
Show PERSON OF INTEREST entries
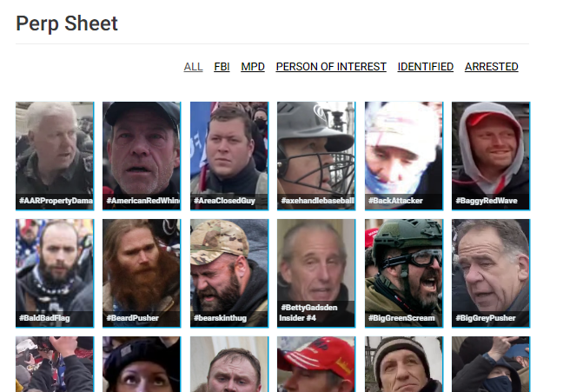click(x=331, y=67)
